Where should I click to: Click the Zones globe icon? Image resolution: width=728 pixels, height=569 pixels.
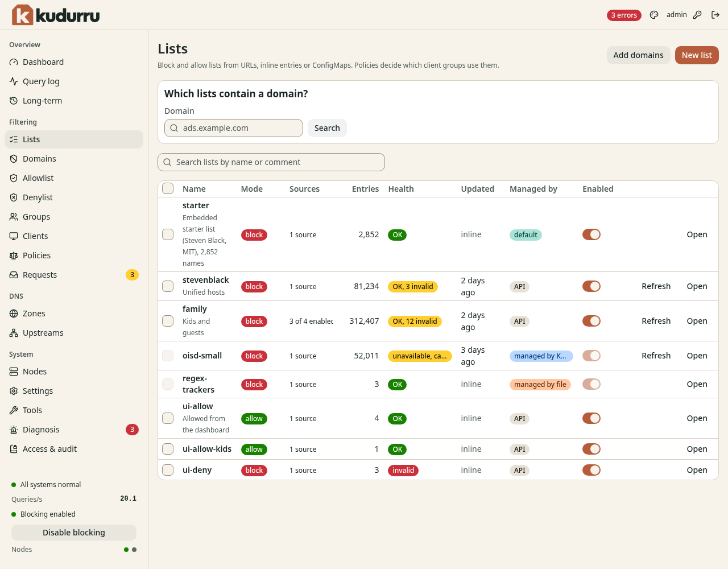click(14, 314)
